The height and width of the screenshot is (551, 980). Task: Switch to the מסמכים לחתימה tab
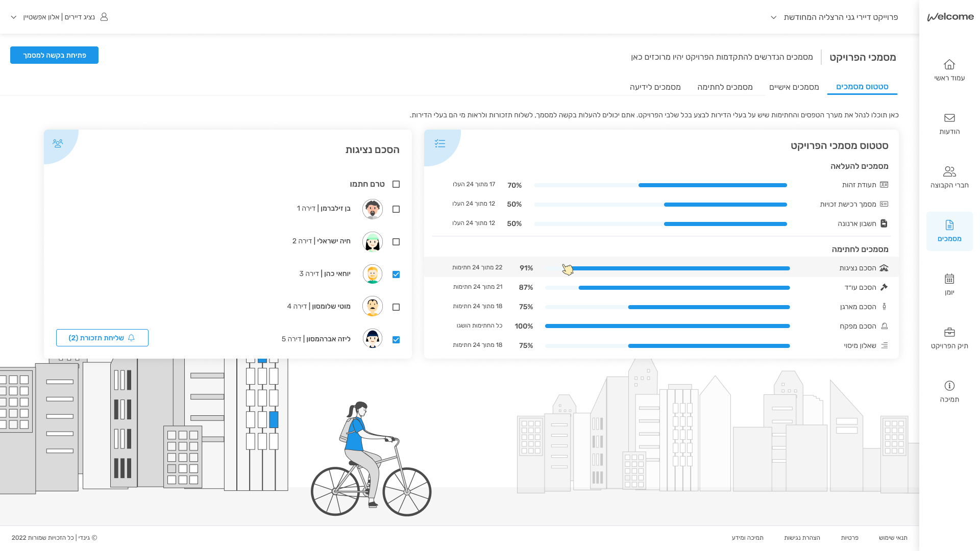725,87
